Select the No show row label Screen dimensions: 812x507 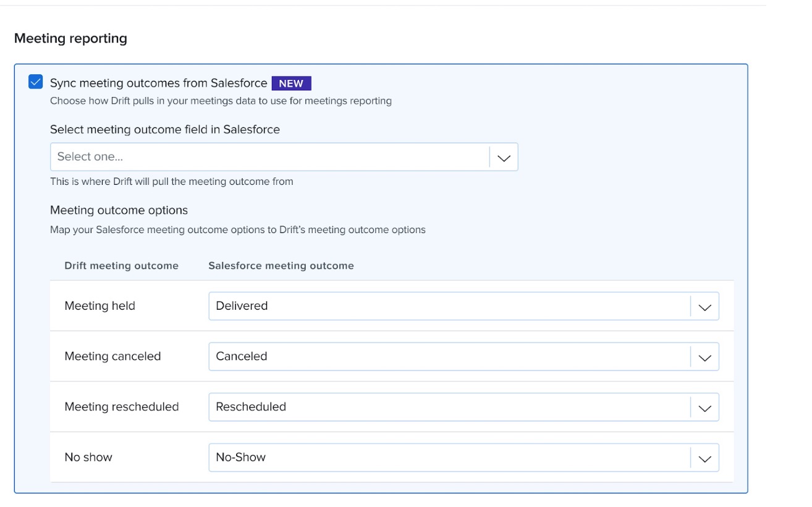(x=88, y=458)
